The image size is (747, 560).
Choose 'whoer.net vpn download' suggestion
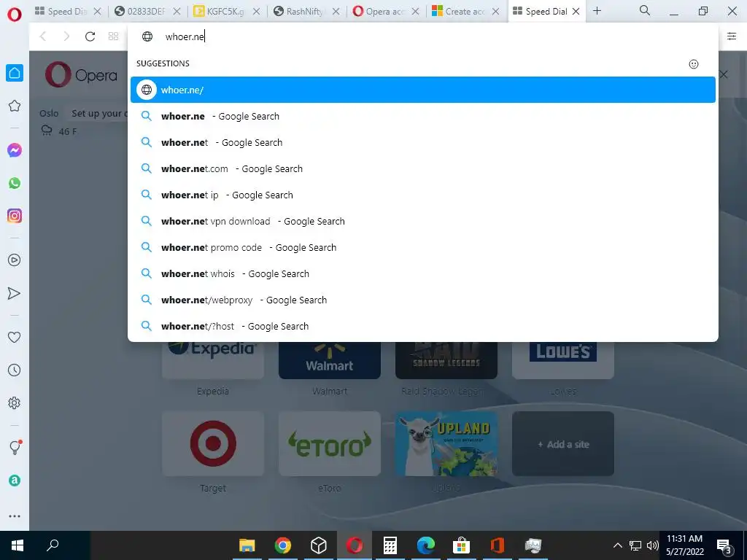(423, 221)
